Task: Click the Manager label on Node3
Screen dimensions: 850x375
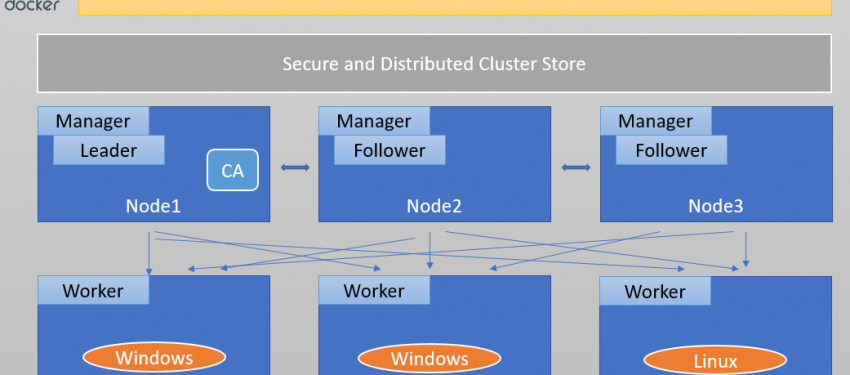Action: click(655, 121)
